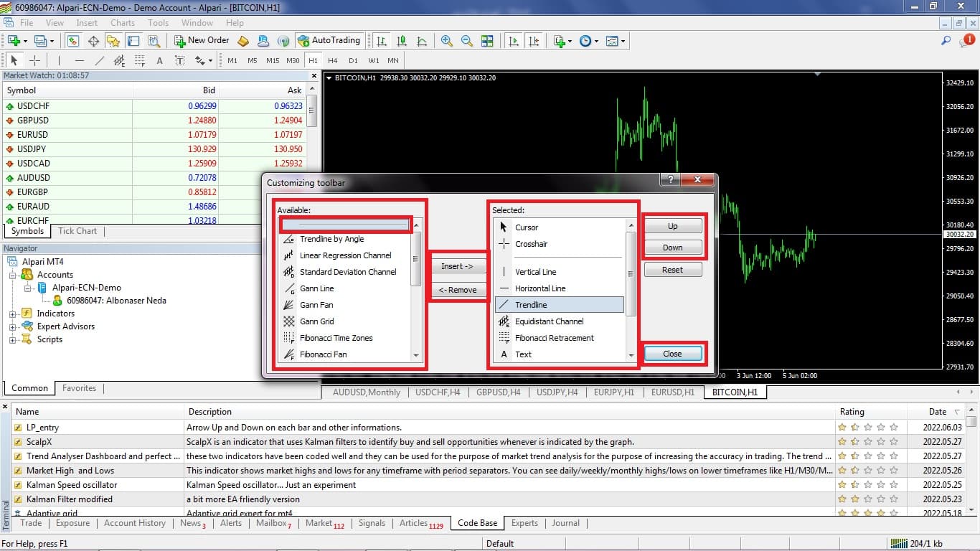
Task: Expand the Expert Advisors tree node
Action: point(12,326)
